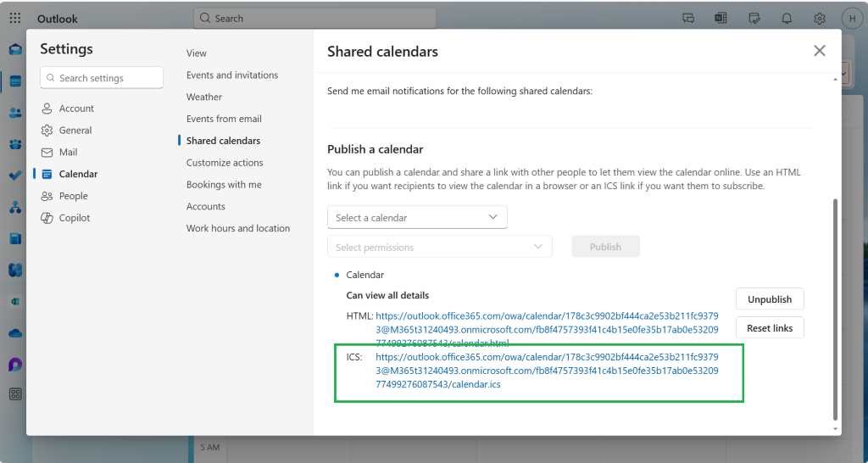
Task: Open Groups icon in left app rail
Action: point(15,144)
